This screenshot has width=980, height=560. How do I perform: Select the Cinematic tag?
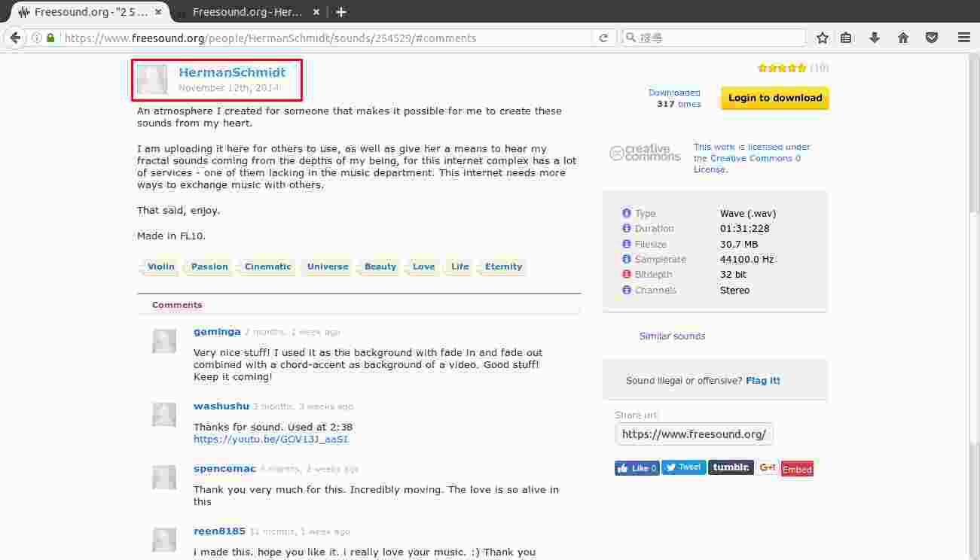[267, 266]
